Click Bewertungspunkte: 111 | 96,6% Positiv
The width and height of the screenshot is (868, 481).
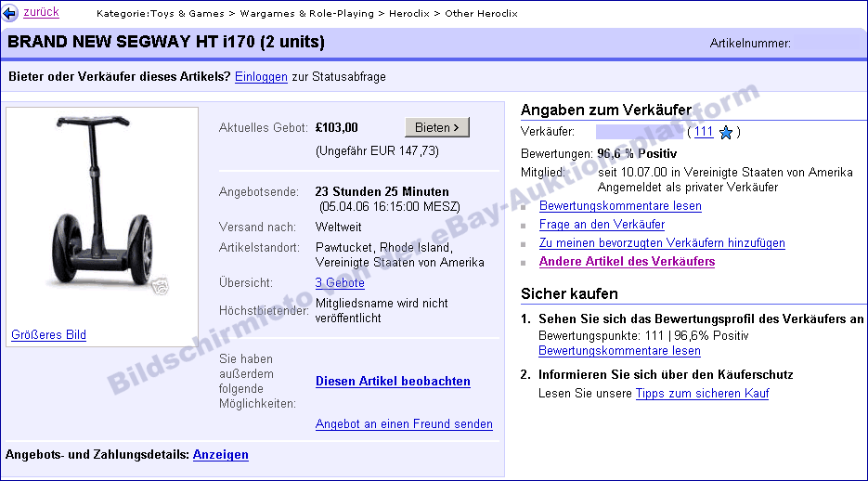click(x=643, y=336)
